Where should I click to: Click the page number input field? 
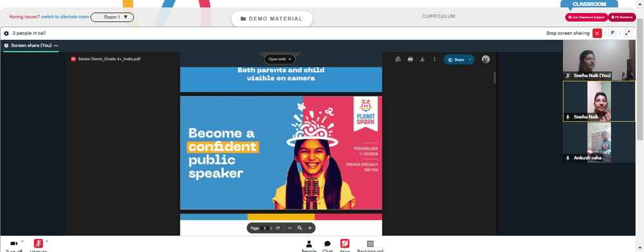pyautogui.click(x=265, y=228)
